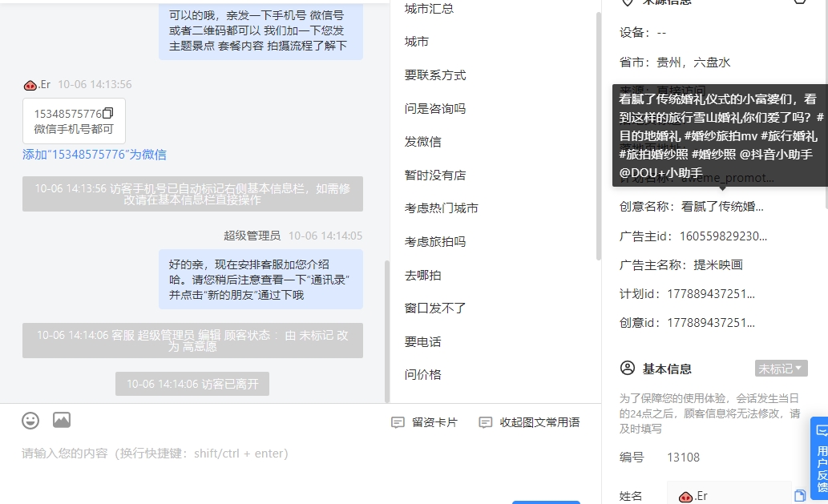Click the 计划id line
This screenshot has width=828, height=504.
[x=687, y=294]
